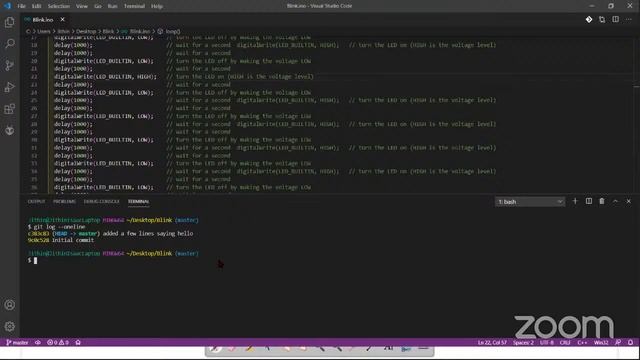Screen dimensions: 640x360
Task: Create a new terminal with plus icon
Action: click(x=575, y=201)
